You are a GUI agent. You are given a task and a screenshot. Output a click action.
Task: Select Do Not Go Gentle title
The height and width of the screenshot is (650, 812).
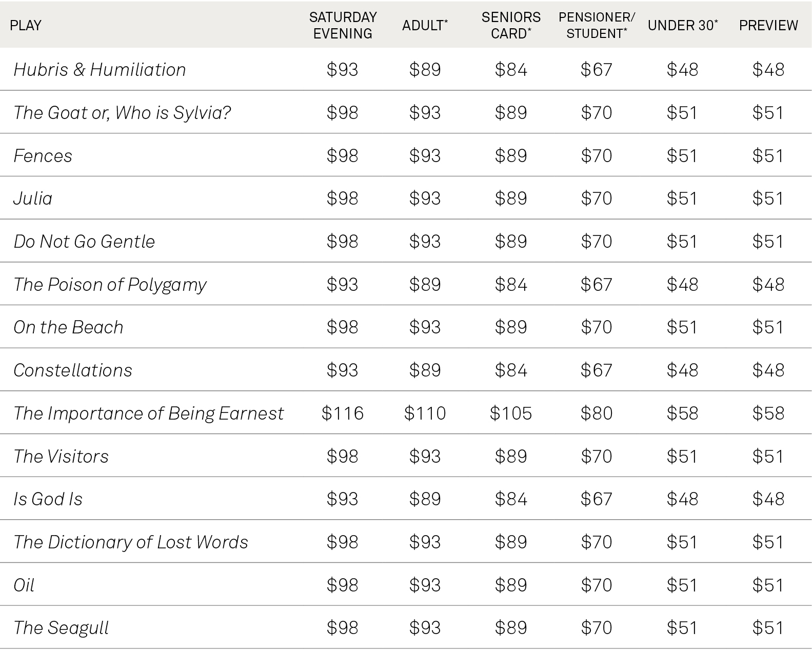pyautogui.click(x=84, y=242)
